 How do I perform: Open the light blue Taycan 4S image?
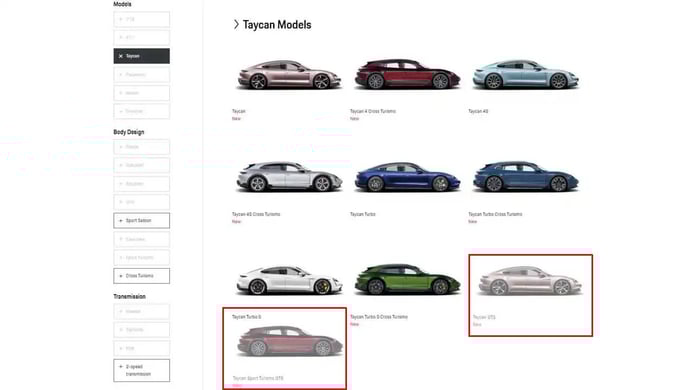pyautogui.click(x=525, y=74)
